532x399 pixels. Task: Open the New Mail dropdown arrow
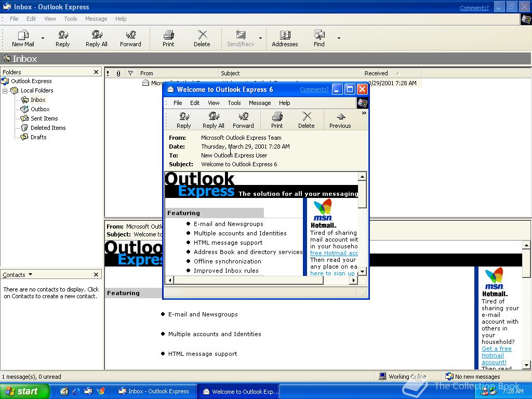click(x=43, y=38)
